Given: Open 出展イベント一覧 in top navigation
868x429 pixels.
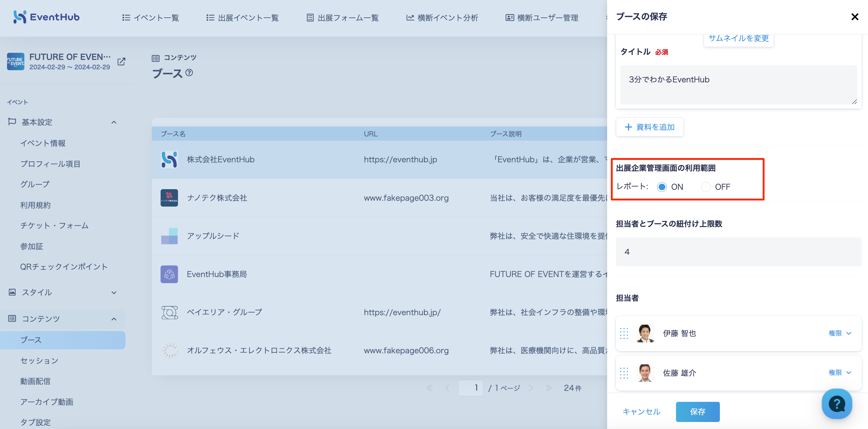Looking at the screenshot, I should pos(242,17).
